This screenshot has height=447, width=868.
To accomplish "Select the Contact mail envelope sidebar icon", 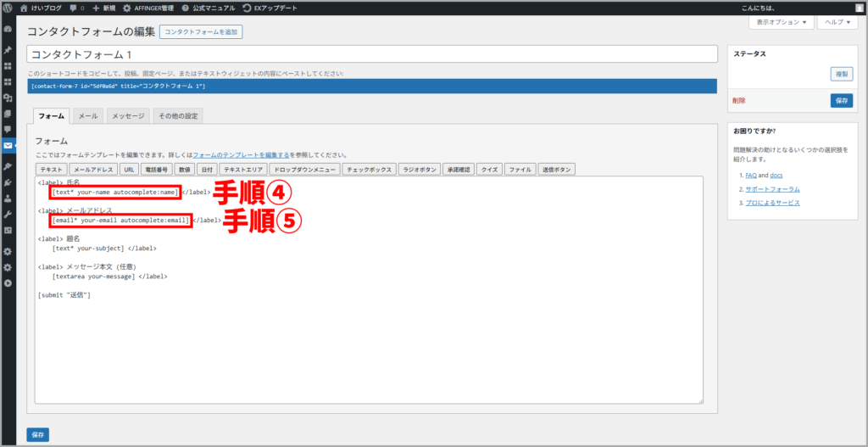I will 8,146.
